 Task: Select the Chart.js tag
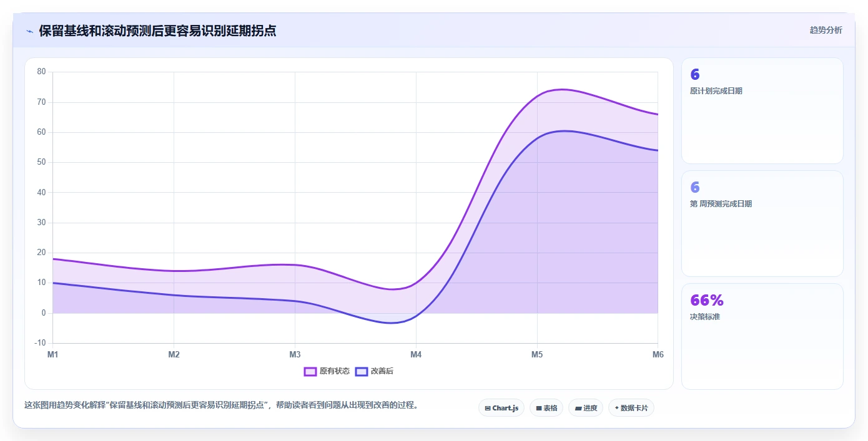(x=501, y=408)
